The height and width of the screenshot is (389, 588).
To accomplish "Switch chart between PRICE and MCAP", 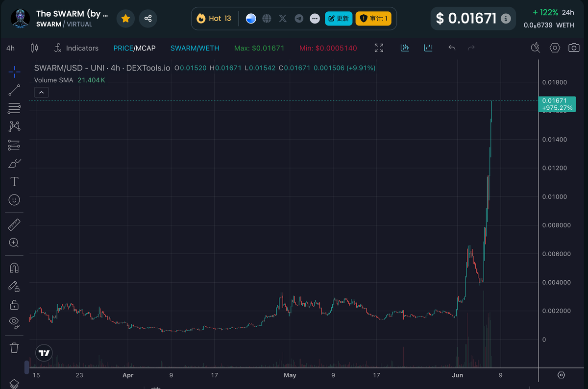I will click(134, 48).
